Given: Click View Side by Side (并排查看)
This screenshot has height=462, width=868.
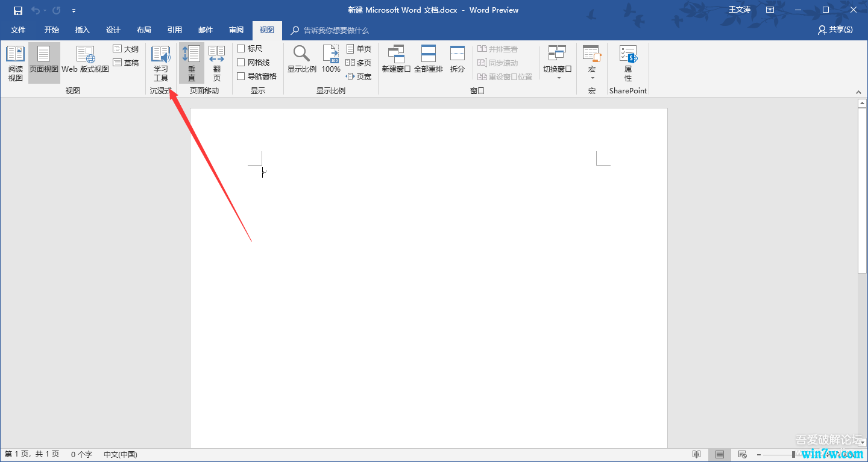Looking at the screenshot, I should 498,49.
